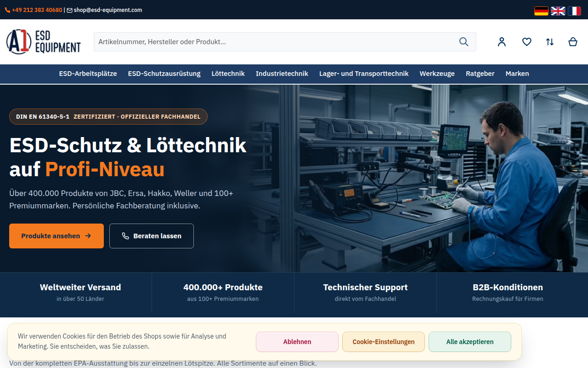The image size is (588, 368).
Task: Click the DIN EN 61340-5-1 certification badge
Action: point(108,117)
